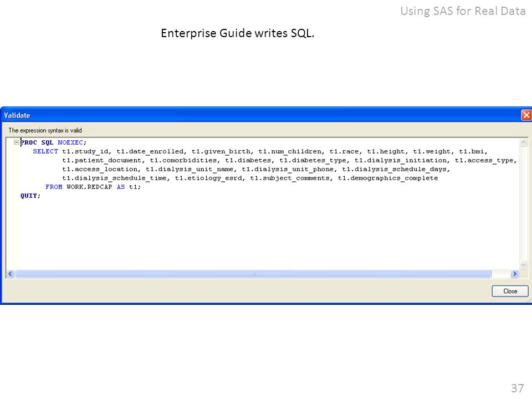Viewport: 532px width, 399px height.
Task: Click the SELECT keyword in the query
Action: [x=45, y=151]
